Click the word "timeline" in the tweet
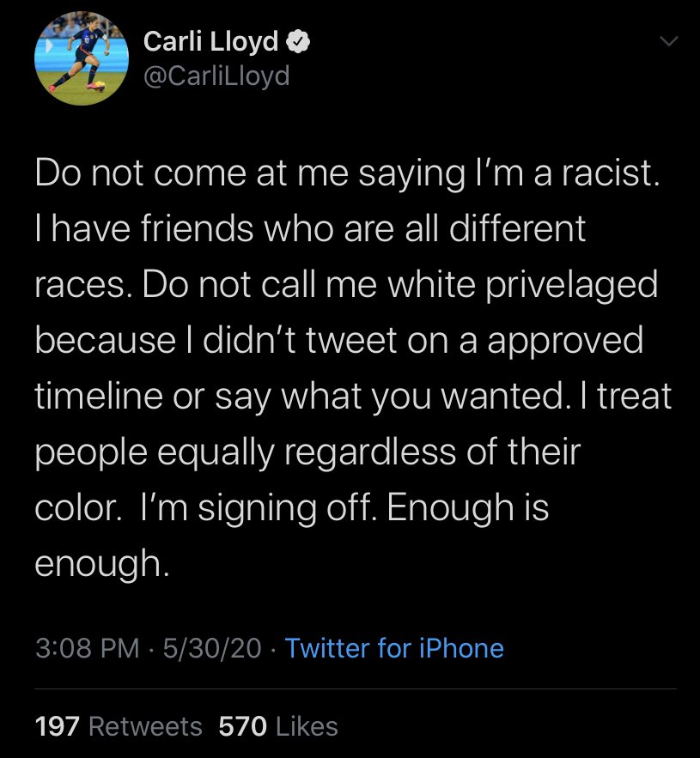Screen dimensions: 700x758 (98, 396)
